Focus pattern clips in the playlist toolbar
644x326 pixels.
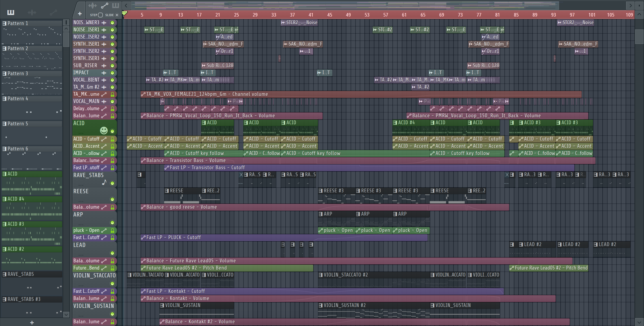(116, 5)
